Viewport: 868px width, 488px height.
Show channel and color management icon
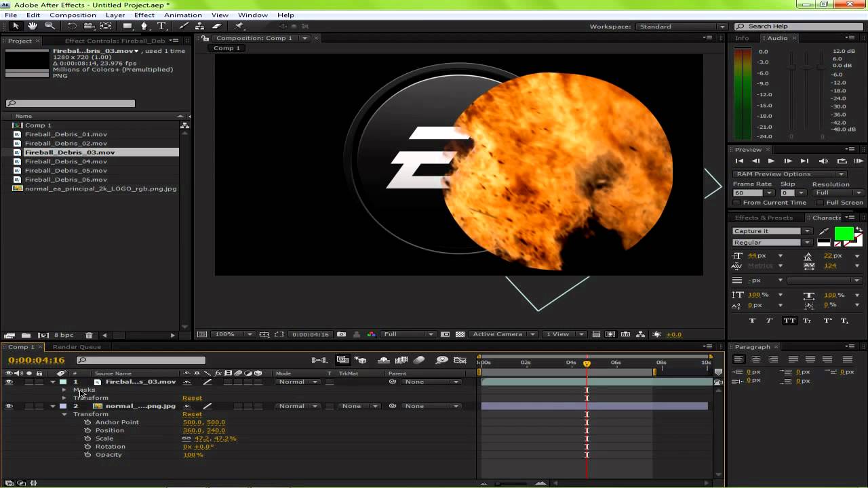(371, 334)
